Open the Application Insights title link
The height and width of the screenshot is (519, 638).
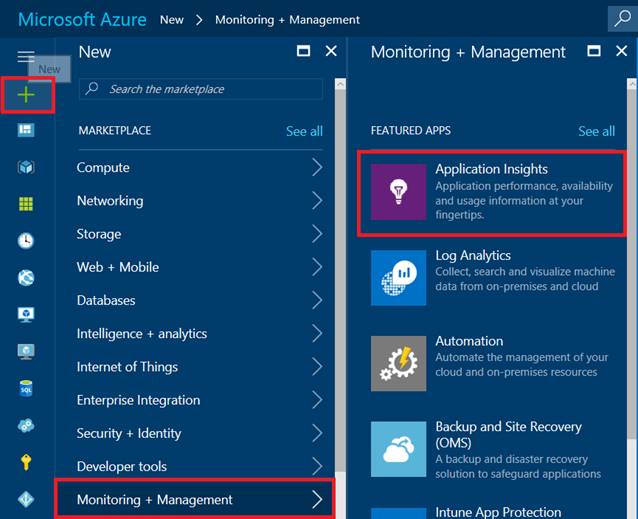tap(492, 169)
